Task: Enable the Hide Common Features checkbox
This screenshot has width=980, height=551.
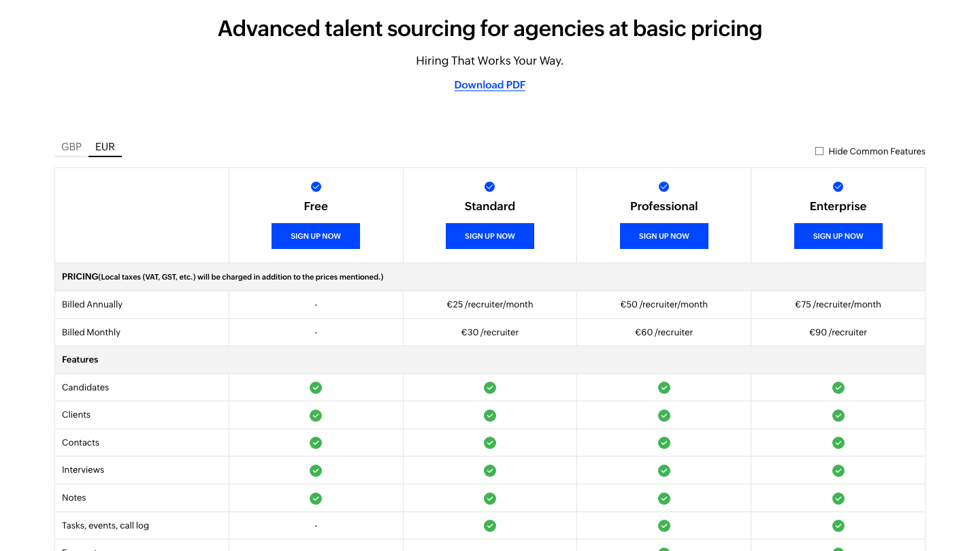Action: pyautogui.click(x=819, y=151)
